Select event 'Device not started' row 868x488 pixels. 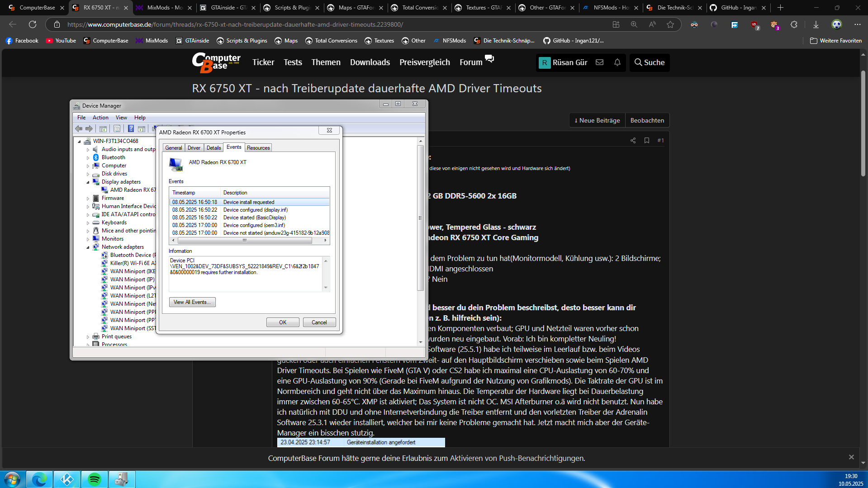(x=250, y=233)
